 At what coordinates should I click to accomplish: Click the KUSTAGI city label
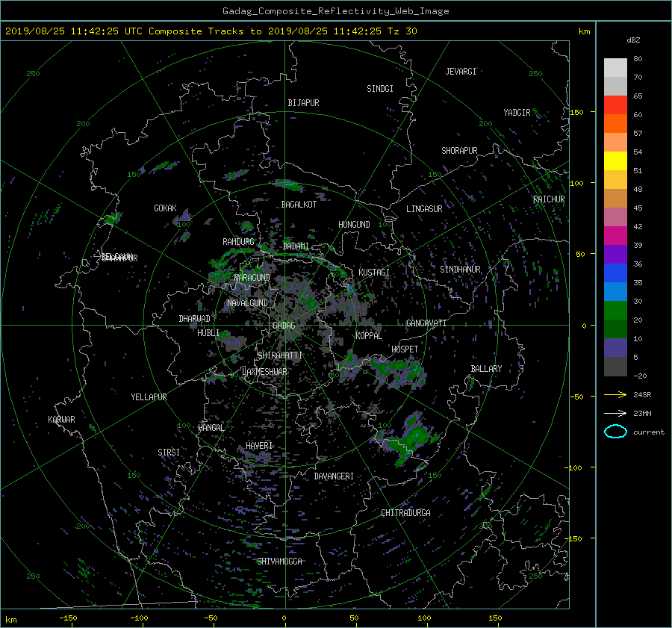click(x=374, y=273)
